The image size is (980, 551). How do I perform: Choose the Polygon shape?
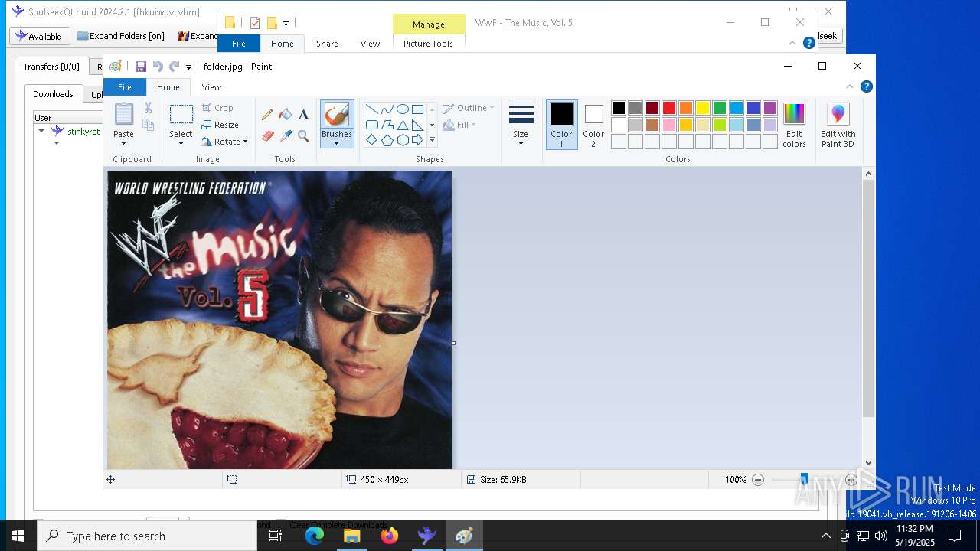pyautogui.click(x=387, y=125)
